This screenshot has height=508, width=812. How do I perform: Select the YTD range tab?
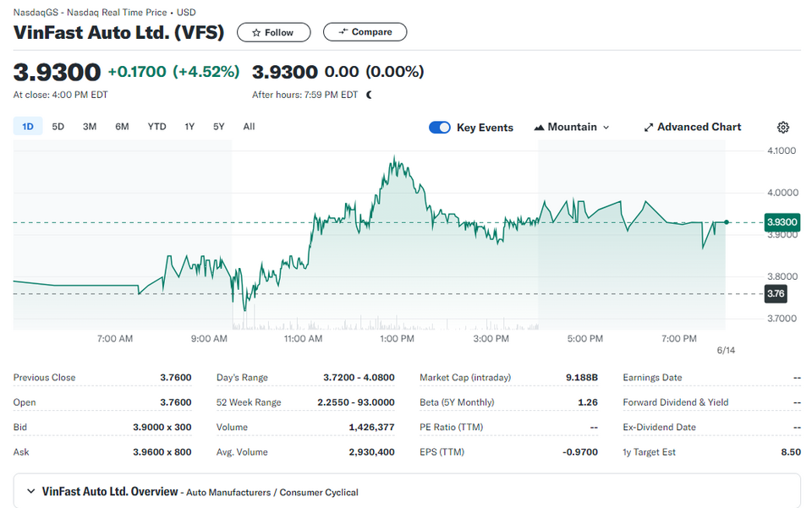tap(157, 127)
